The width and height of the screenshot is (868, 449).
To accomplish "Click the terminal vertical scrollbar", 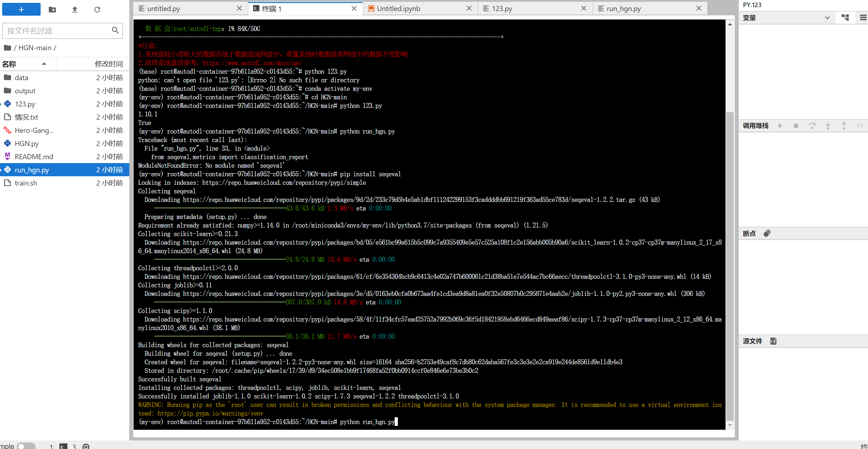I will pos(730,267).
